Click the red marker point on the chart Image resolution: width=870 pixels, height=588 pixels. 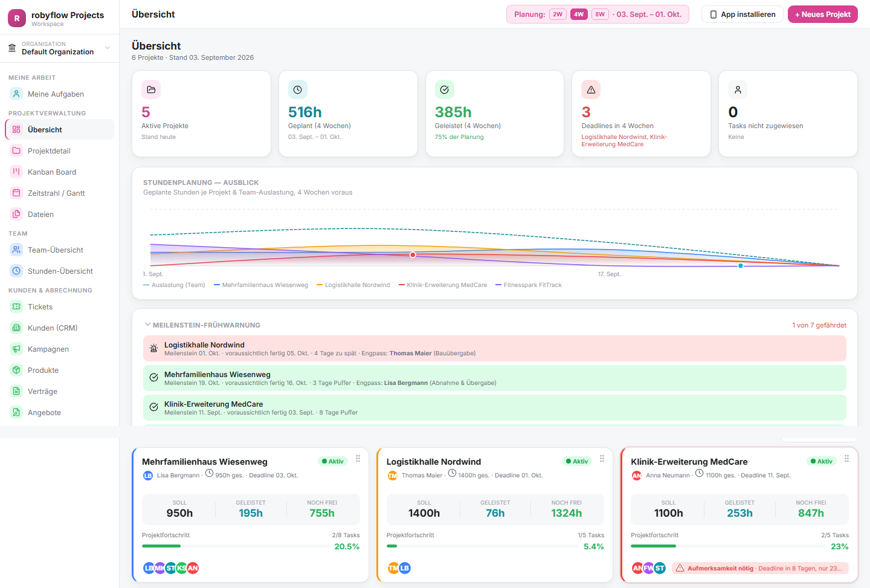[413, 255]
